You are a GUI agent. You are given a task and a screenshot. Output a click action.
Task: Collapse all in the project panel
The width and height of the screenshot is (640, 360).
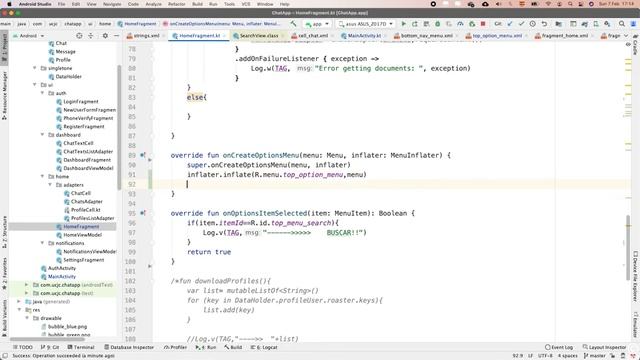tap(91, 36)
